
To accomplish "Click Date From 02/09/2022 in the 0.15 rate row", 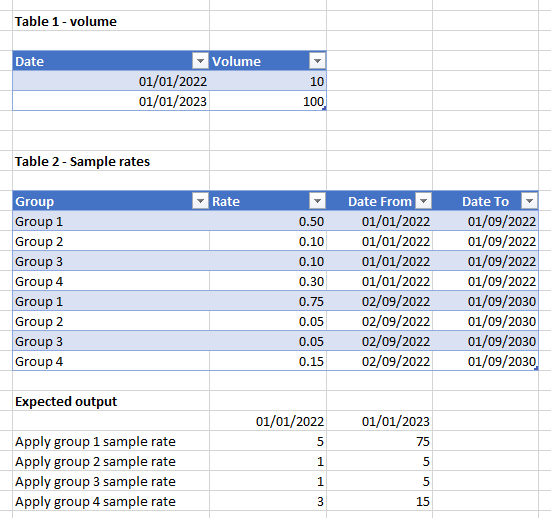I will [x=380, y=361].
